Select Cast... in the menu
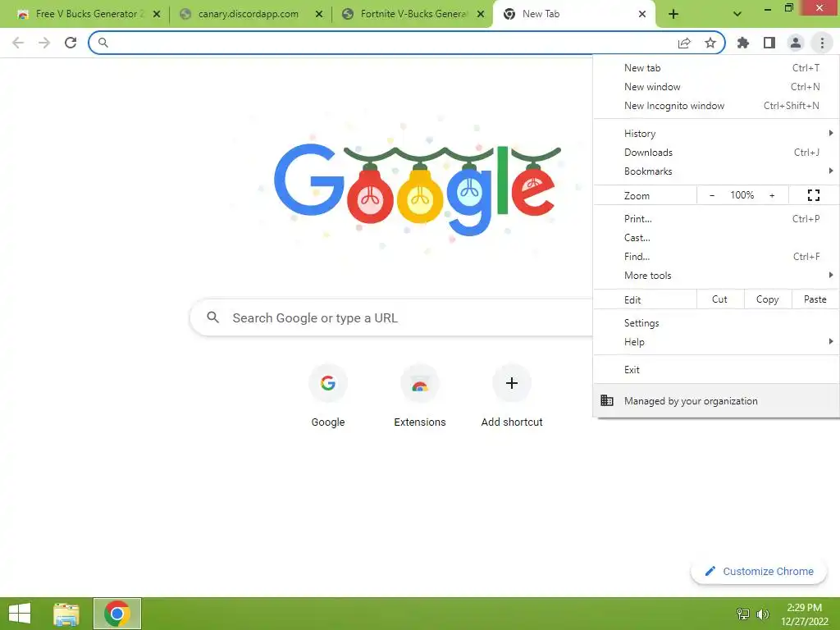This screenshot has width=840, height=630. [715, 238]
